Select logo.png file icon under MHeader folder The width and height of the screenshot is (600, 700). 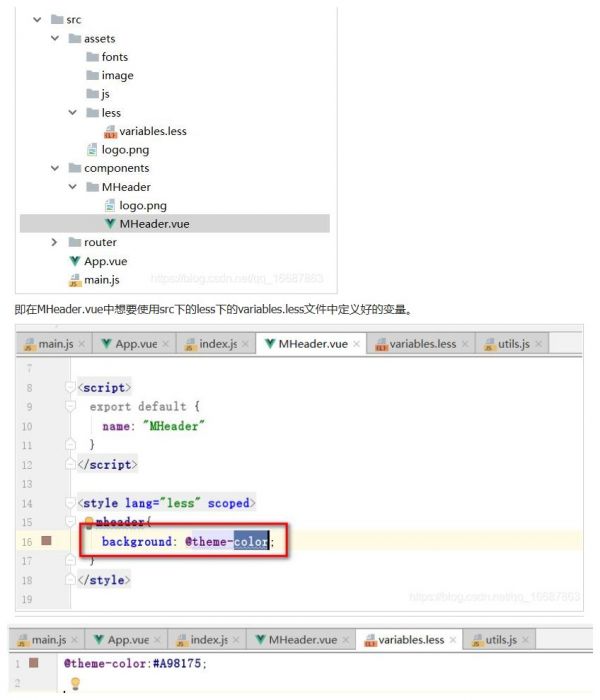[x=110, y=205]
